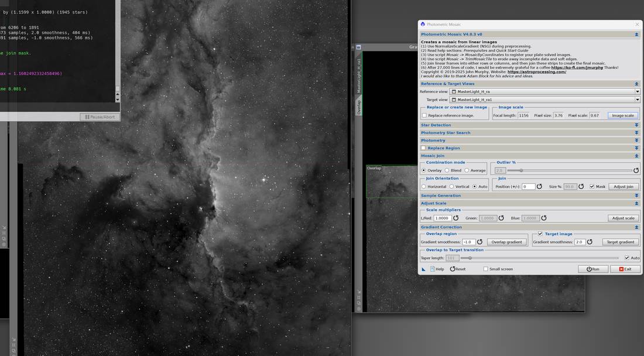Screen dimensions: 644x356
Task: Click the Image scale button
Action: pyautogui.click(x=623, y=115)
